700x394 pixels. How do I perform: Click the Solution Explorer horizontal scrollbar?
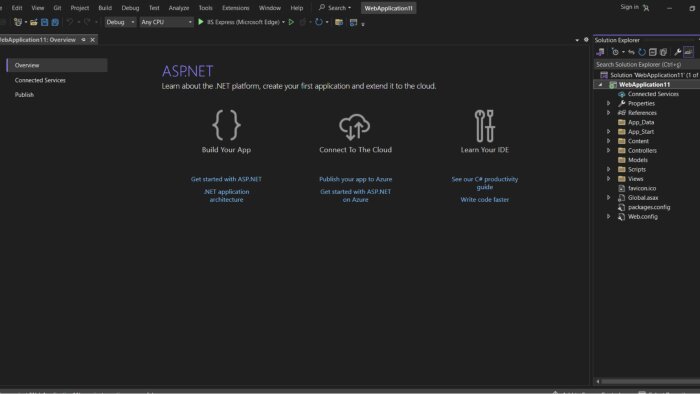[x=650, y=382]
